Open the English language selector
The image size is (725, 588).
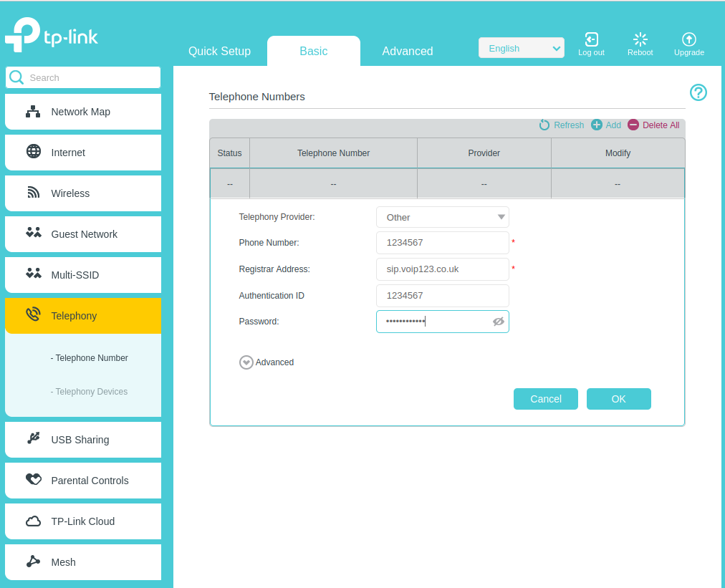coord(521,47)
